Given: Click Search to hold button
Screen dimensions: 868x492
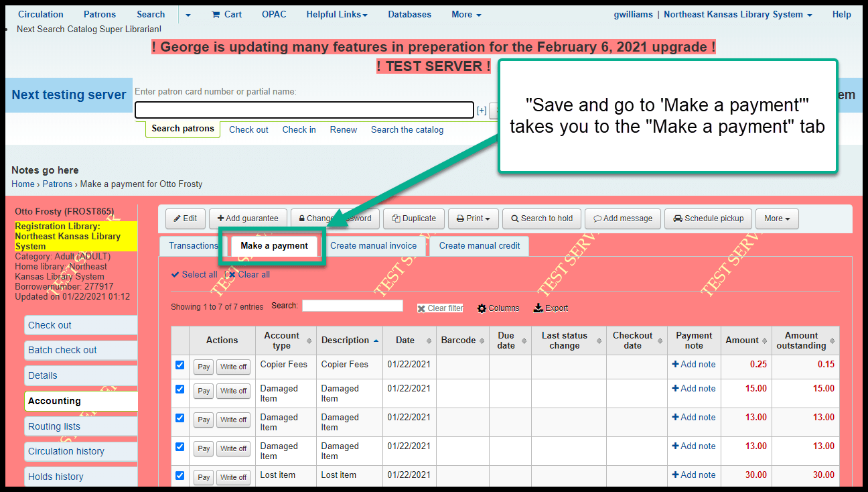Looking at the screenshot, I should (541, 219).
